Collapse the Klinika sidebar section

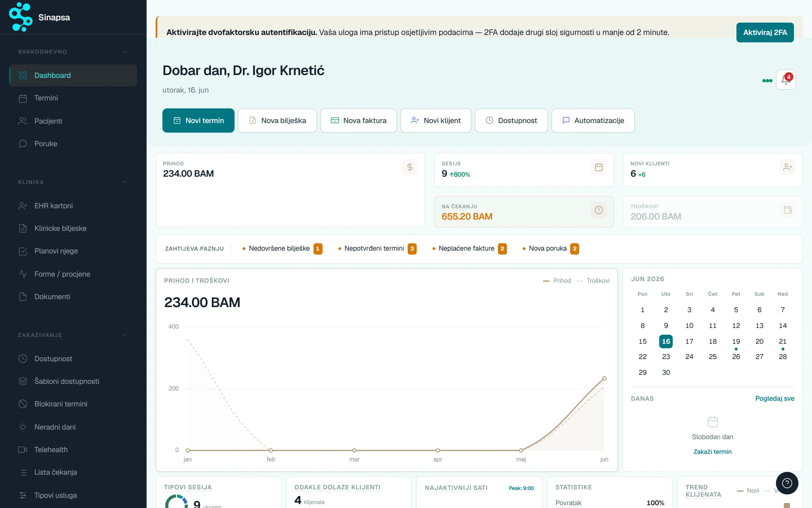(125, 182)
